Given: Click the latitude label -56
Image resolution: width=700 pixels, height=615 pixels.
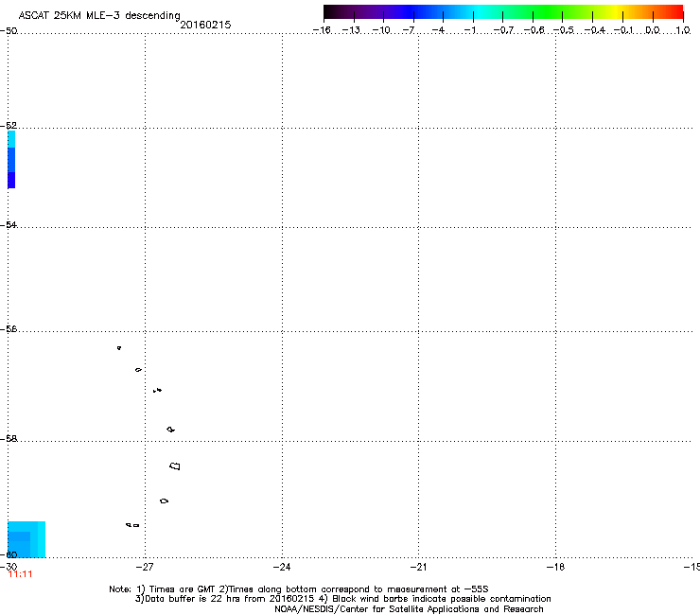Looking at the screenshot, I should tap(9, 328).
